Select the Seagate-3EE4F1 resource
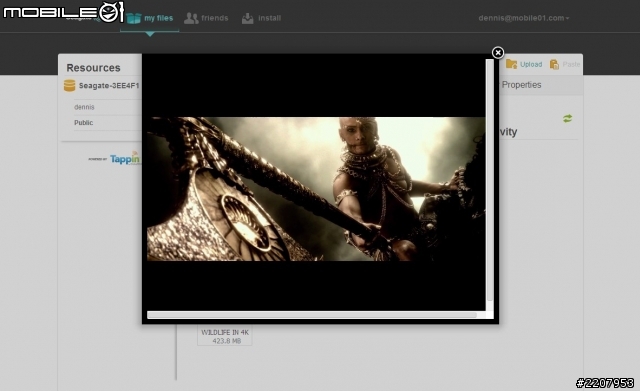 [109, 86]
